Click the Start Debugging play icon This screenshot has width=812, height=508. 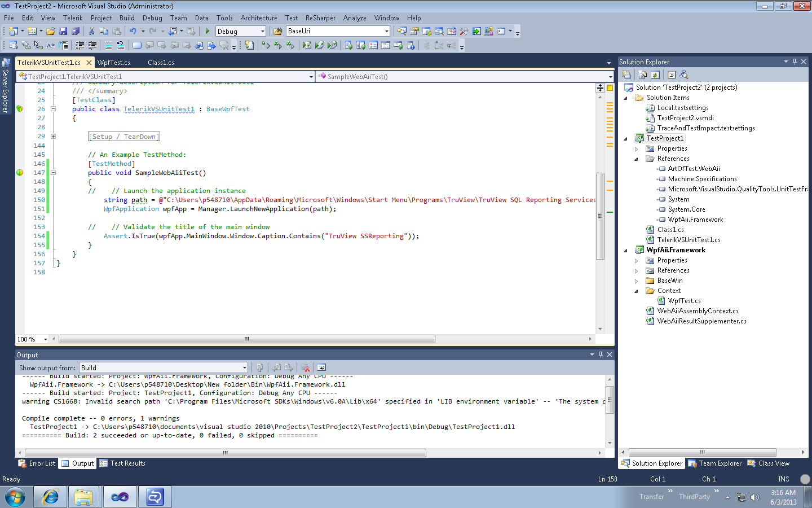click(208, 31)
